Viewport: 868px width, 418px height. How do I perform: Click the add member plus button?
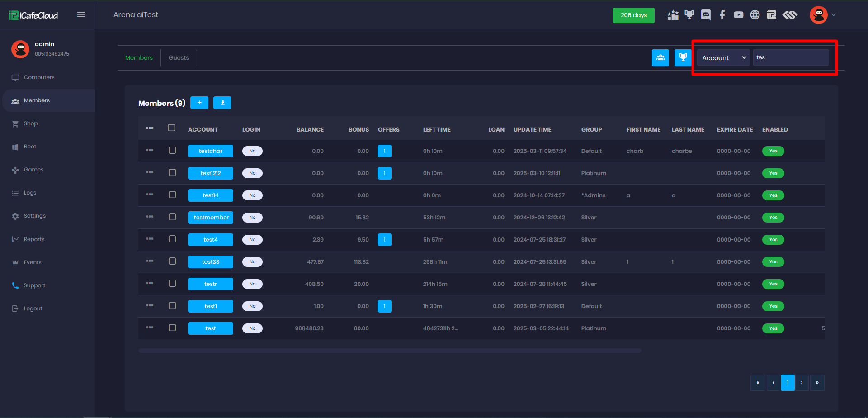[x=199, y=103]
